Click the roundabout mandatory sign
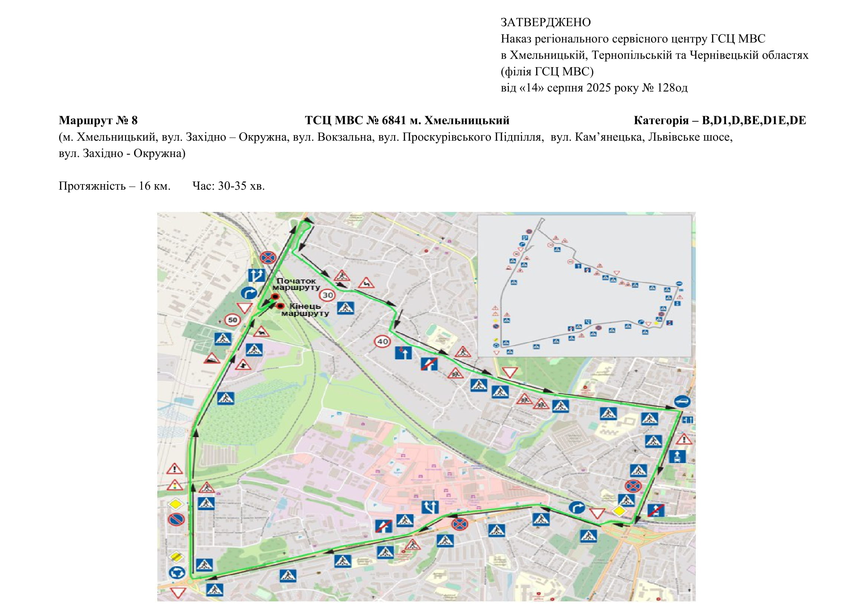868x614 pixels. (177, 572)
